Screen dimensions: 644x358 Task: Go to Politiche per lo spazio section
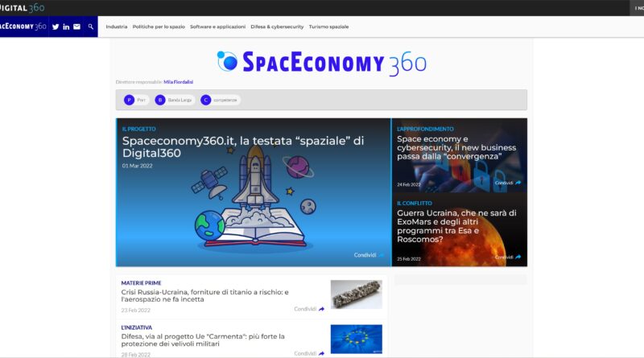(159, 27)
